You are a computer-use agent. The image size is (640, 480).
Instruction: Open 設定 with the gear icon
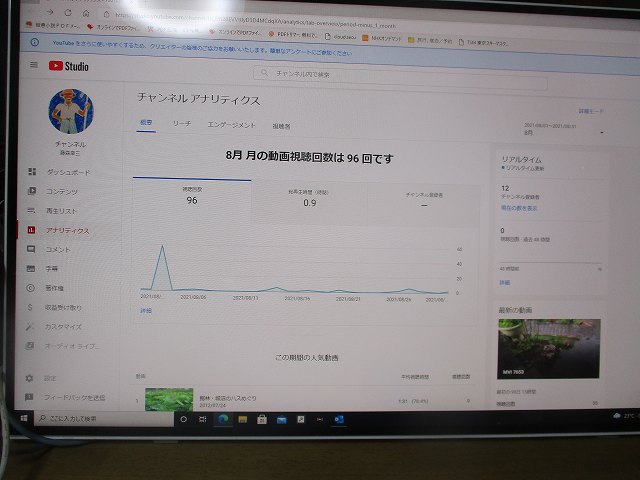point(50,378)
